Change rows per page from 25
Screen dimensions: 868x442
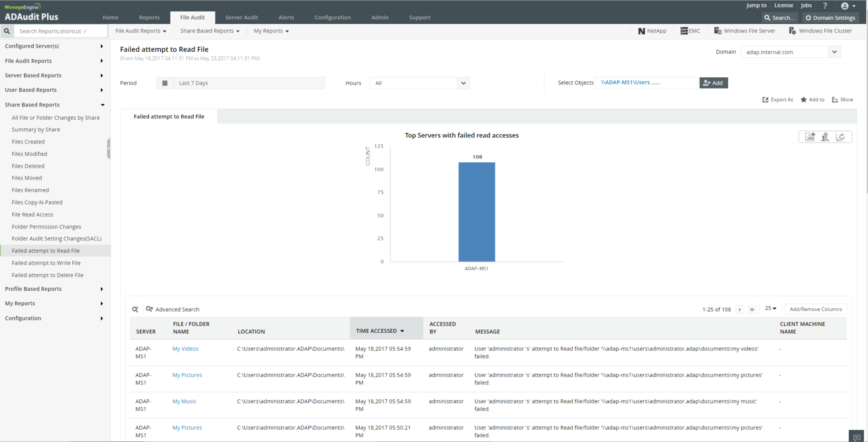771,309
